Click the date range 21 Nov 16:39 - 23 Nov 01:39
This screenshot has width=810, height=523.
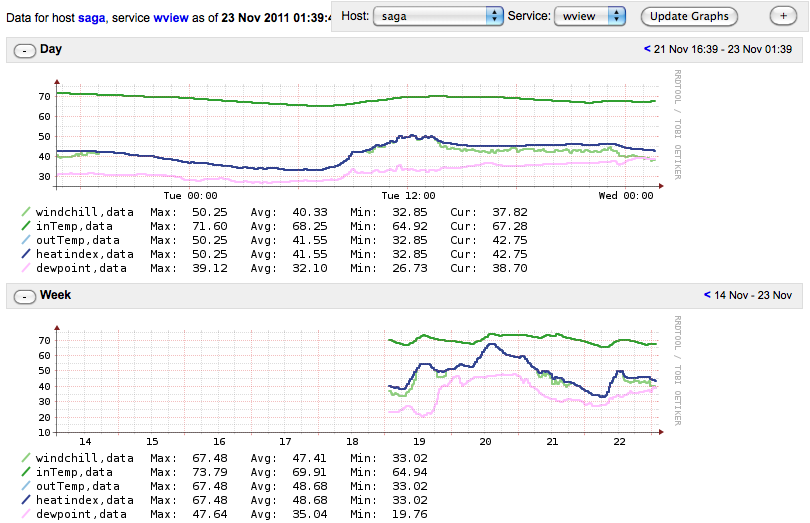(x=723, y=49)
